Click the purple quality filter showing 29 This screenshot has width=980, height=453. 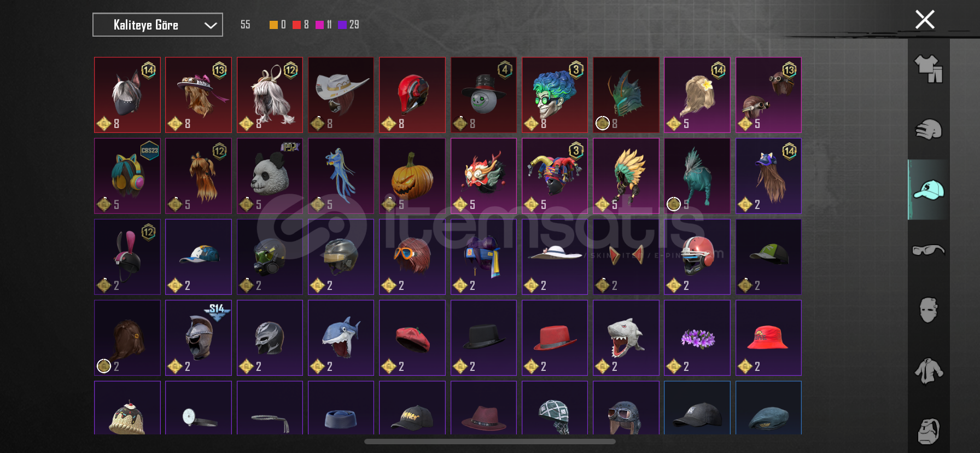[x=348, y=25]
